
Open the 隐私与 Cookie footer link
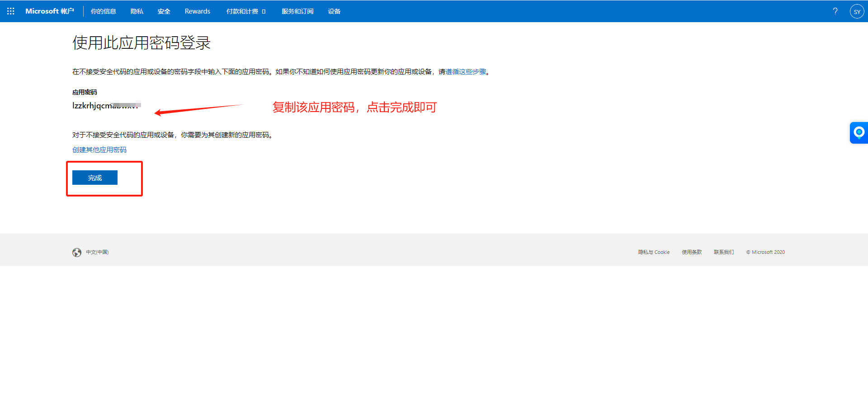[x=654, y=253]
